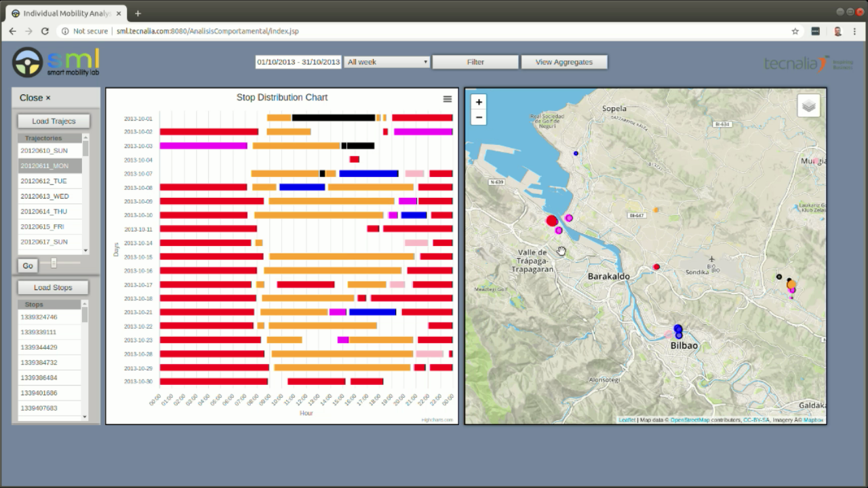Click the Load Stops button
868x488 pixels.
coord(53,287)
